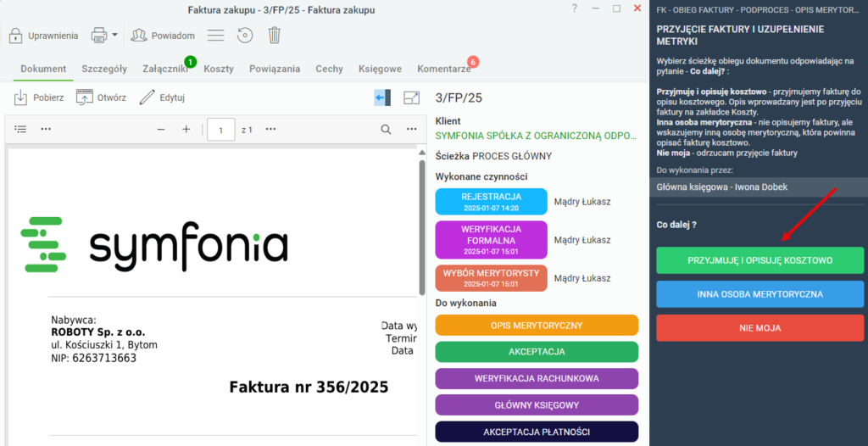Expand the print dropdown arrow

[x=114, y=35]
